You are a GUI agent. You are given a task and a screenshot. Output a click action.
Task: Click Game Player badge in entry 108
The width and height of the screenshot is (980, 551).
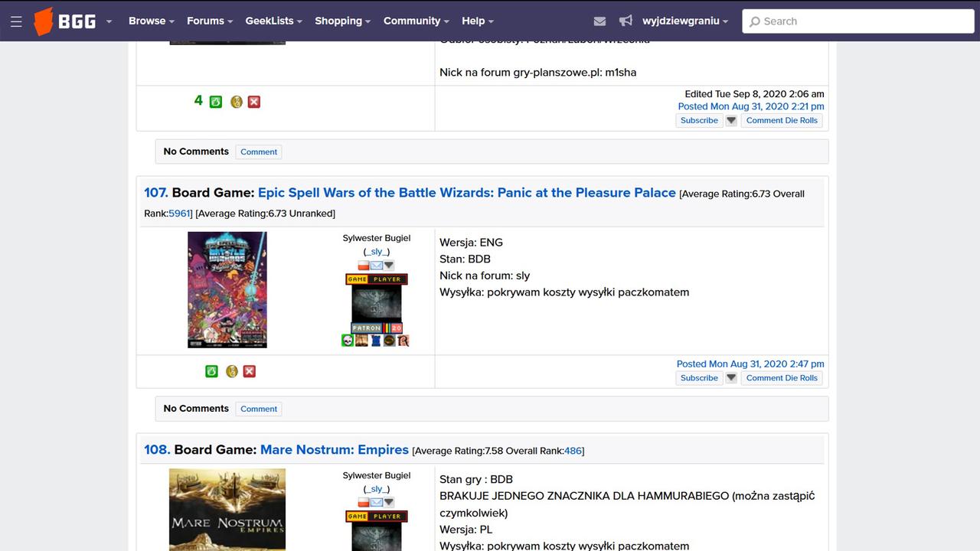tap(377, 517)
